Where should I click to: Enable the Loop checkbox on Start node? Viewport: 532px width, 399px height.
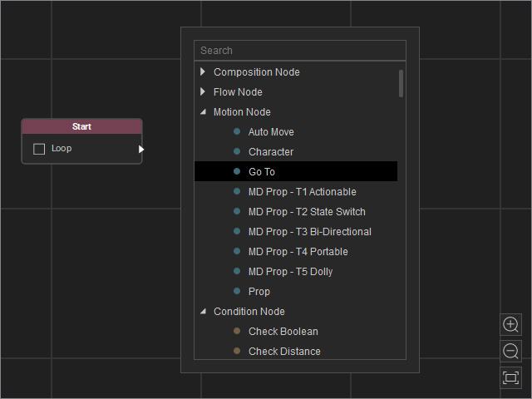pyautogui.click(x=39, y=149)
